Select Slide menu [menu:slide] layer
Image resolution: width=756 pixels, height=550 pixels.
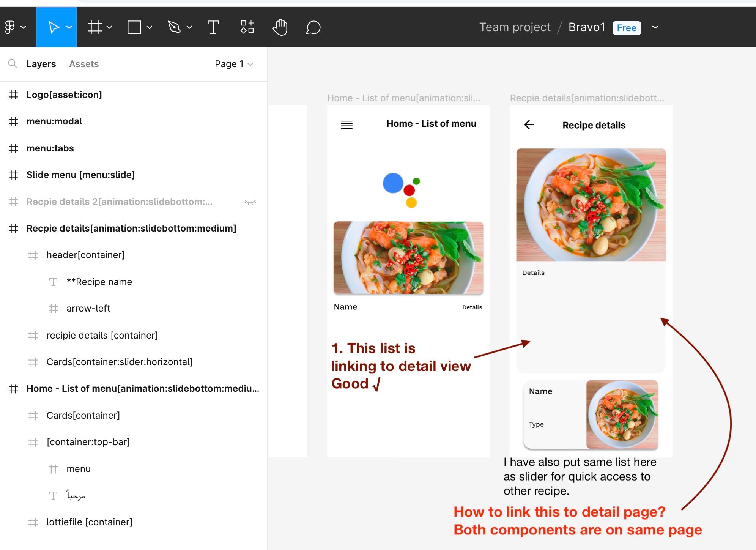pyautogui.click(x=134, y=175)
